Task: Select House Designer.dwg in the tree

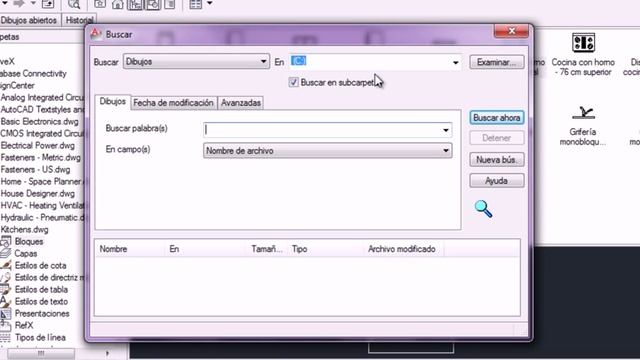Action: [38, 193]
